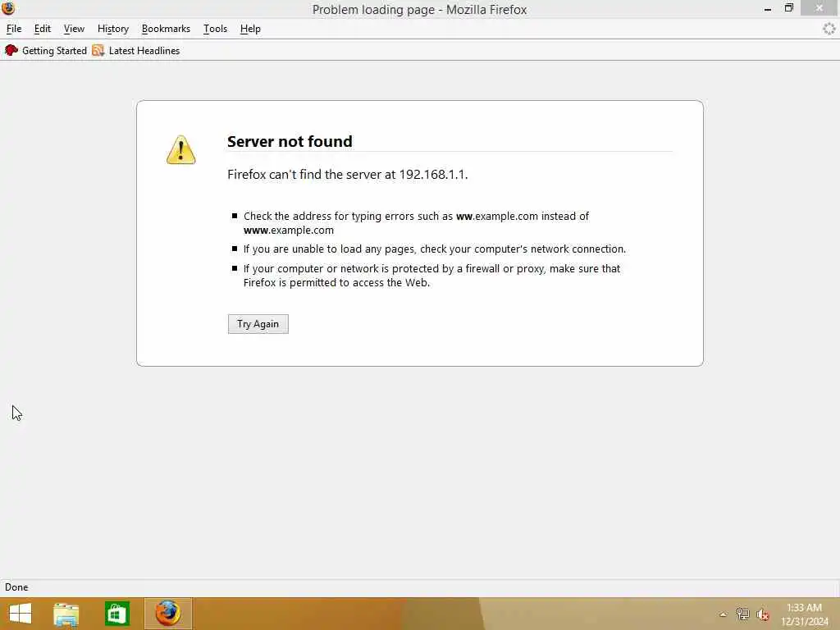Open the Getting Started bookmark
Viewport: 840px width, 630px height.
tap(46, 50)
